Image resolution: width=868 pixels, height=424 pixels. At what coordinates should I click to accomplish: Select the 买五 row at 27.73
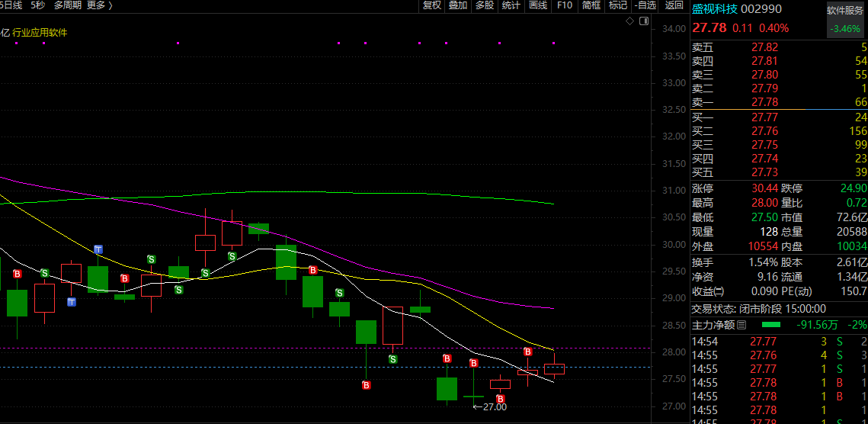780,173
